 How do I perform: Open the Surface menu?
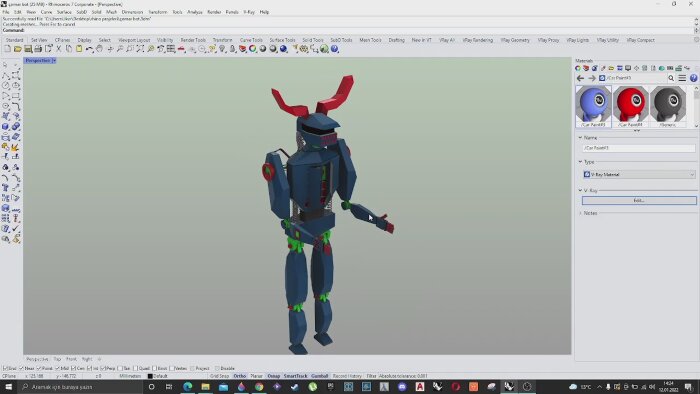point(64,12)
